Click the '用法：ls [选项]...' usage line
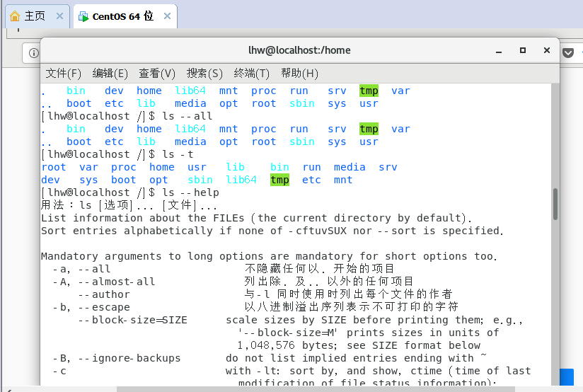The height and width of the screenshot is (392, 583). coord(129,205)
